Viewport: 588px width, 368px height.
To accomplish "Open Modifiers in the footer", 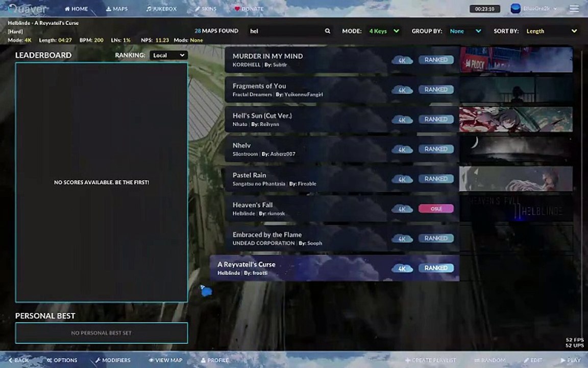I will 112,360.
